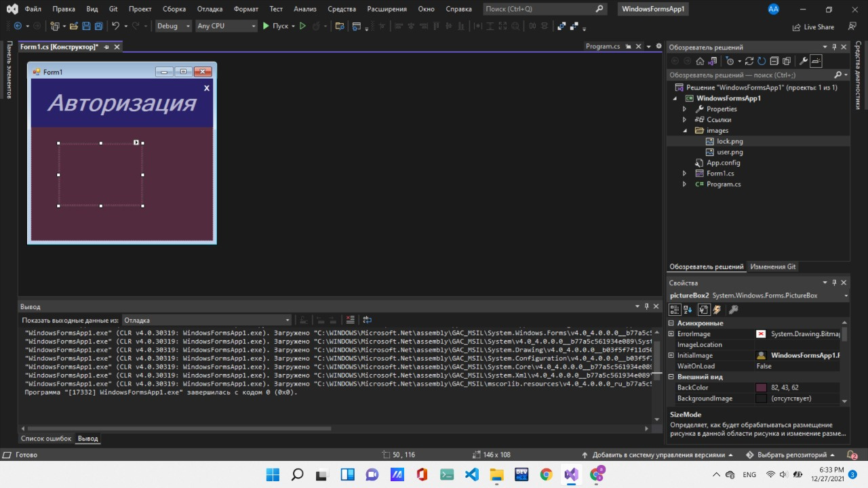Open properties wrench icon in Solution Explorer toolbar
The height and width of the screenshot is (488, 868).
point(804,61)
